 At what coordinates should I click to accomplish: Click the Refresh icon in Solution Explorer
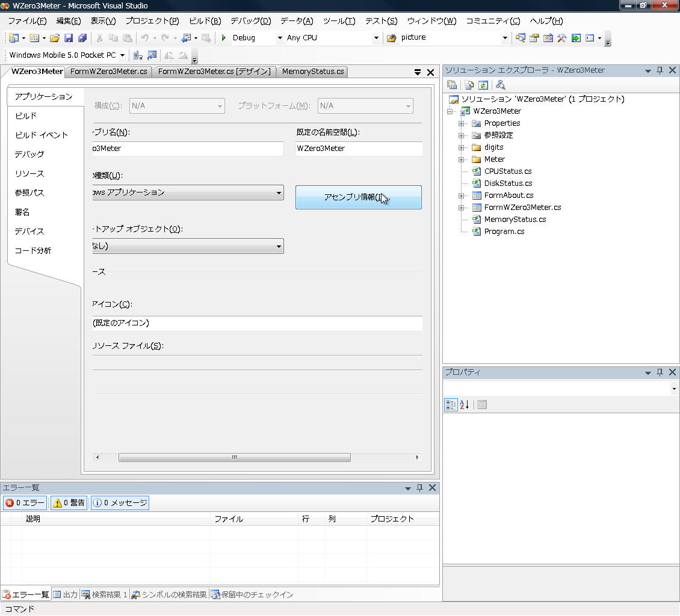coord(483,85)
